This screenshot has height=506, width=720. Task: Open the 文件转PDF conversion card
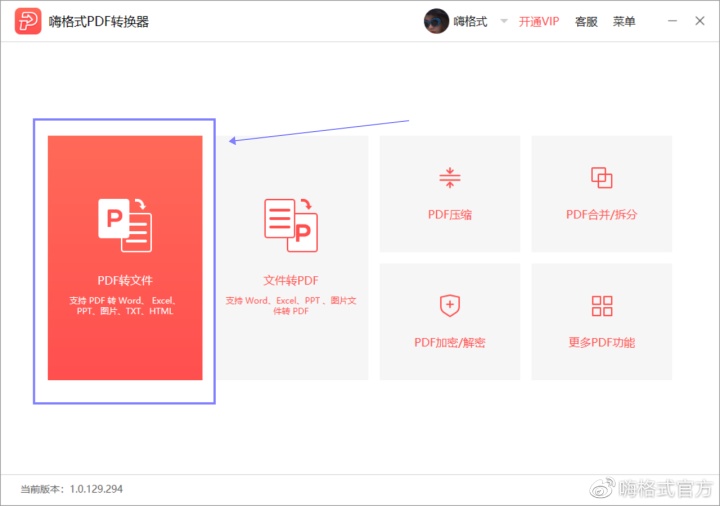[292, 258]
